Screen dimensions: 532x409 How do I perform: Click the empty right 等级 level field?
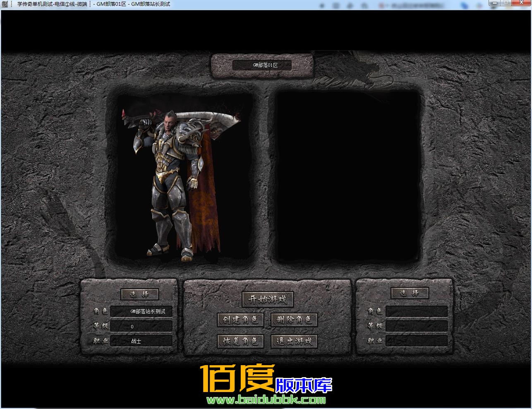(x=416, y=326)
